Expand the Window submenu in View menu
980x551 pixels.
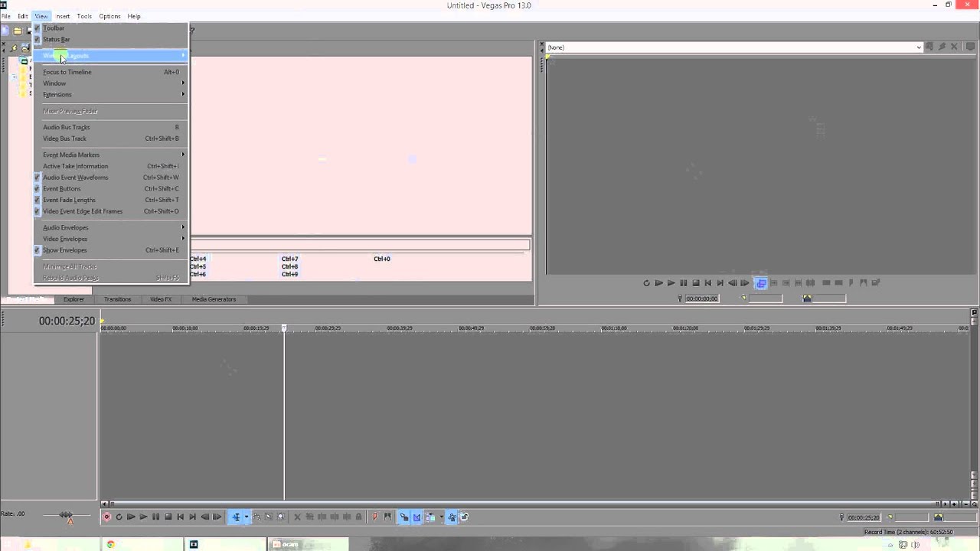(110, 83)
